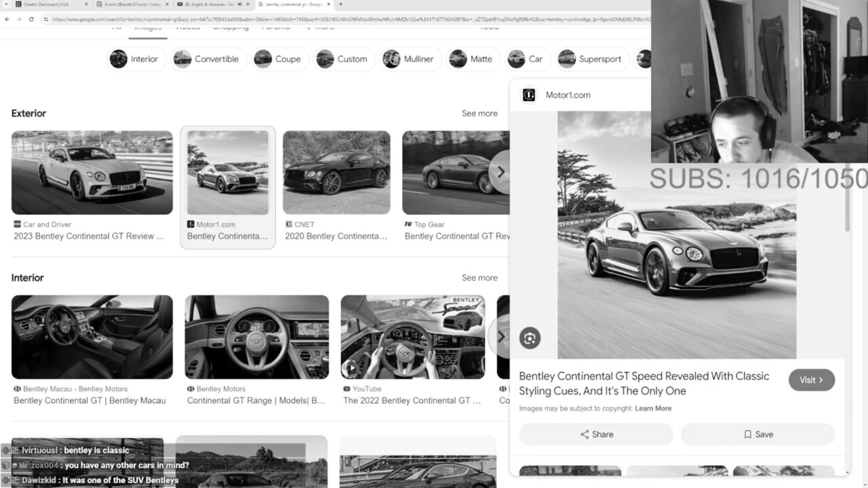Close the Creator Dashboard Kick tab
The height and width of the screenshot is (488, 868).
[x=86, y=4]
